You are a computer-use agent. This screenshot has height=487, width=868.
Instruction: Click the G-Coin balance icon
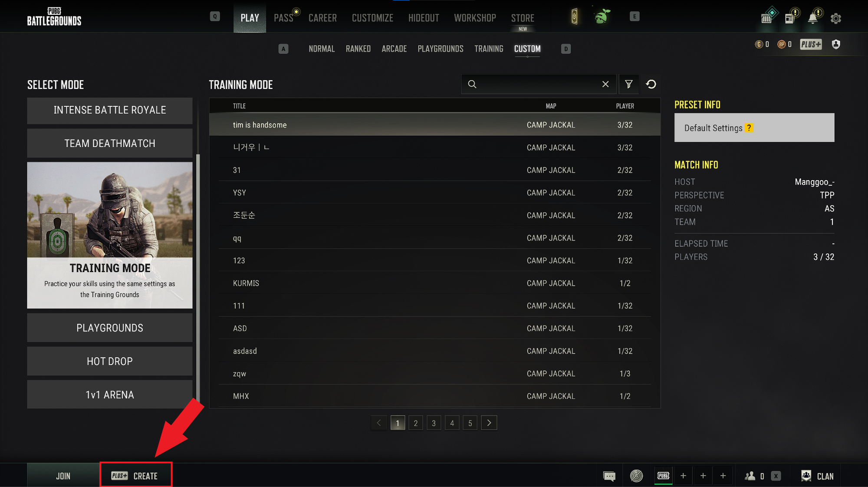(x=759, y=44)
